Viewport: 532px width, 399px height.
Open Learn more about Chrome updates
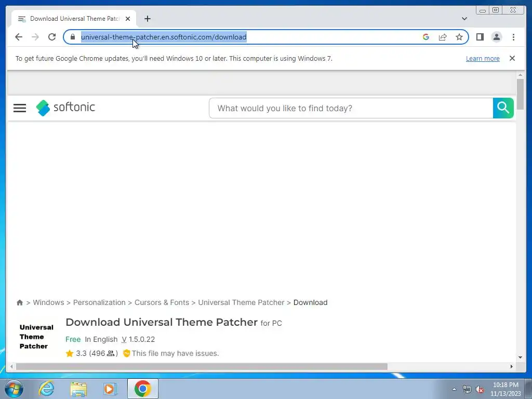(x=483, y=58)
